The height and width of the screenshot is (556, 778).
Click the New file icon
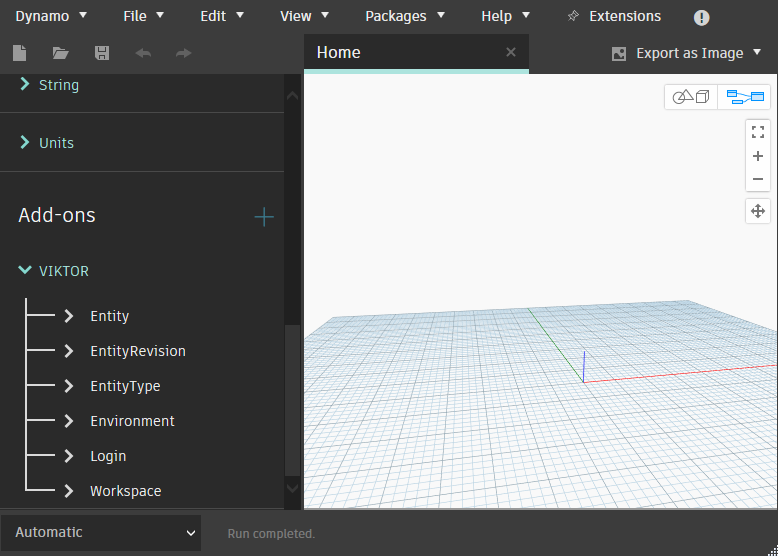pos(19,53)
